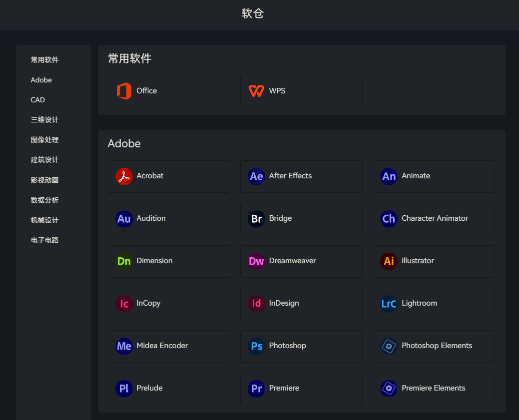The width and height of the screenshot is (519, 420).
Task: Click the InDesign text label
Action: coord(284,303)
